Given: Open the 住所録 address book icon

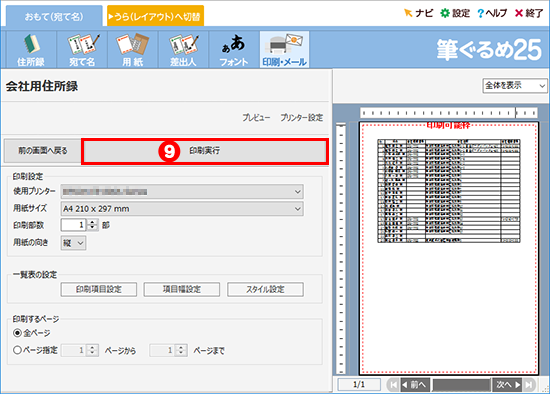Looking at the screenshot, I should (x=31, y=49).
